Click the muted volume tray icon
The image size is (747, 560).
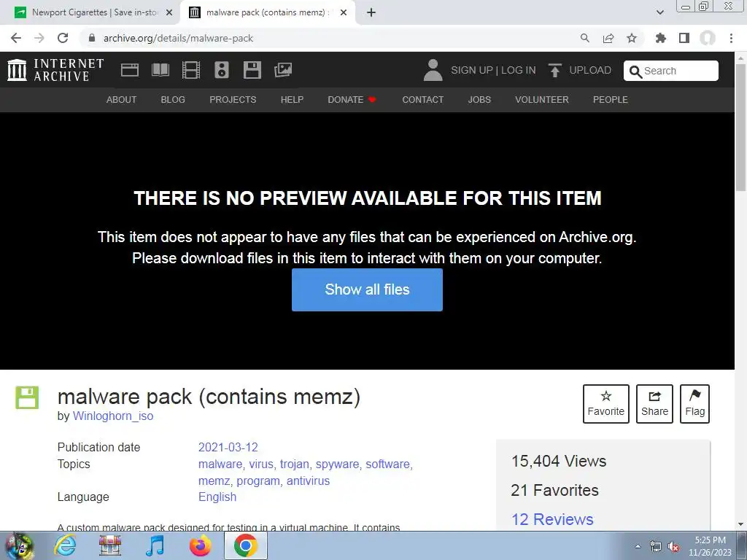[x=673, y=547]
